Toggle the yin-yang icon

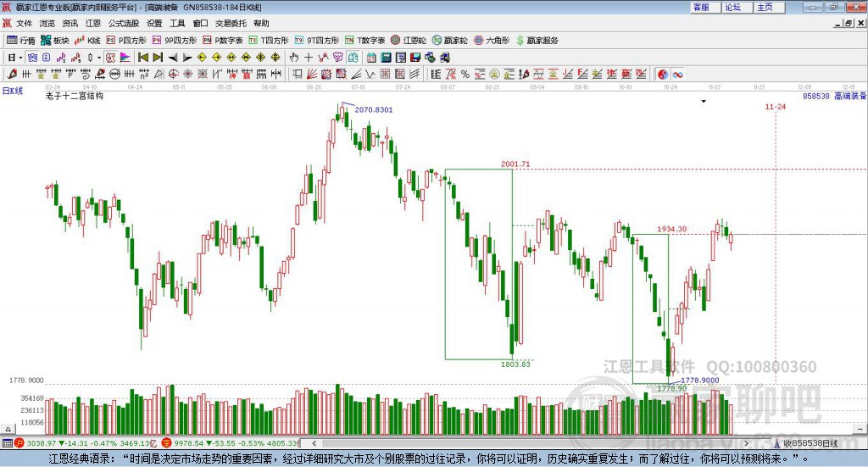[663, 74]
